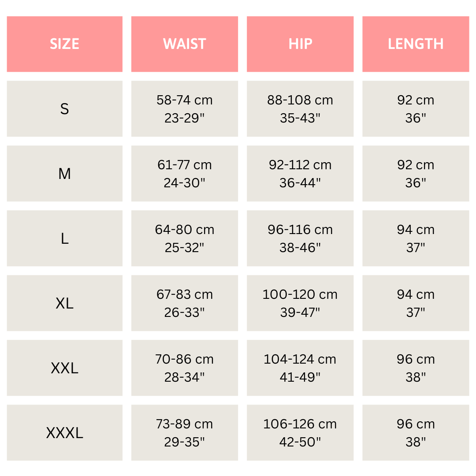The width and height of the screenshot is (476, 476).
Task: Click the 64-80 cm waist cell
Action: 184,238
